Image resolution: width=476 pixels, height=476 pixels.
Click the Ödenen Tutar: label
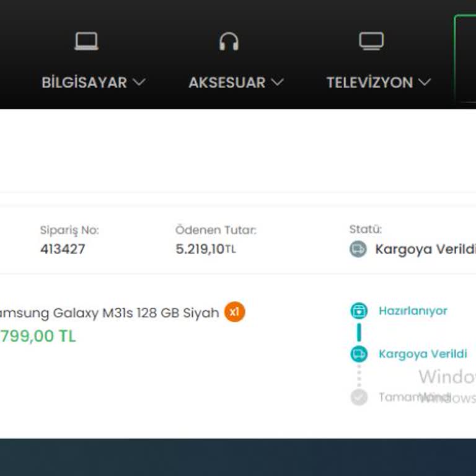click(216, 230)
